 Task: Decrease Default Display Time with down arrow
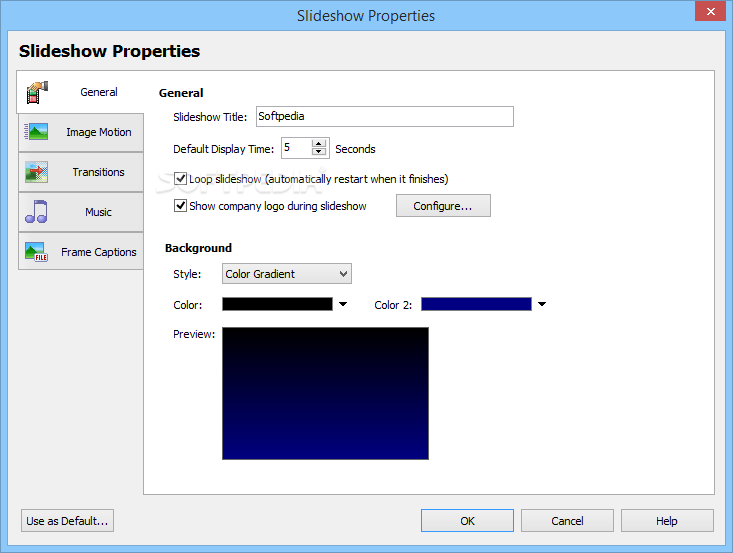pyautogui.click(x=318, y=152)
